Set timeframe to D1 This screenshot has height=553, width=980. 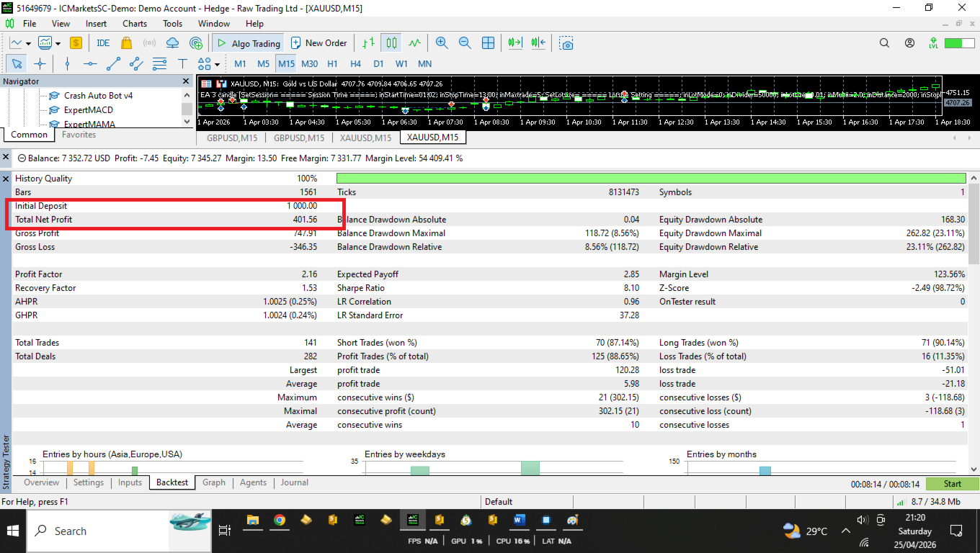click(x=378, y=63)
